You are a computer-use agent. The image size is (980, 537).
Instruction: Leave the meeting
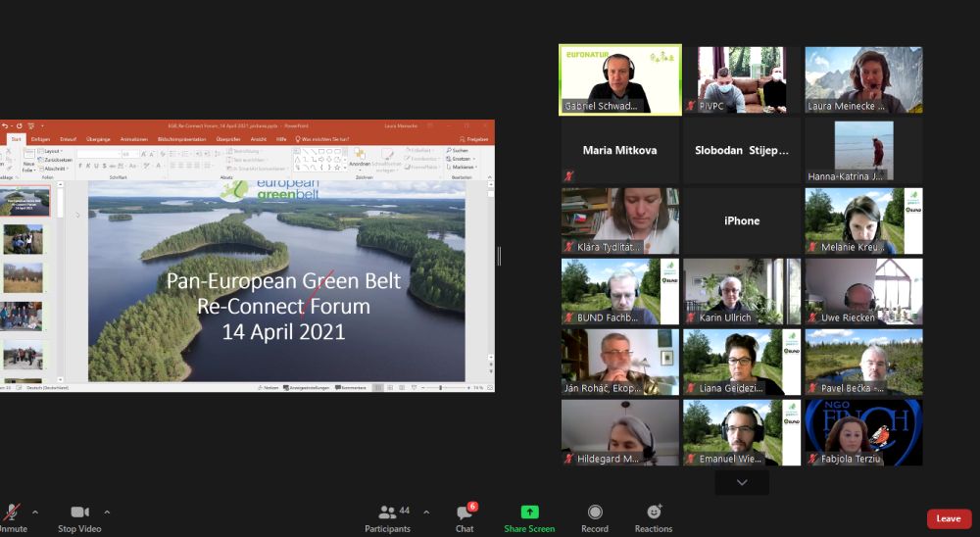pyautogui.click(x=949, y=518)
